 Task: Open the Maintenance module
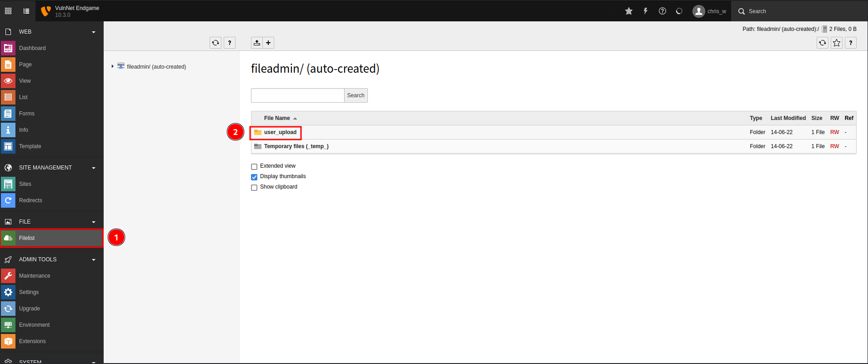[52, 276]
